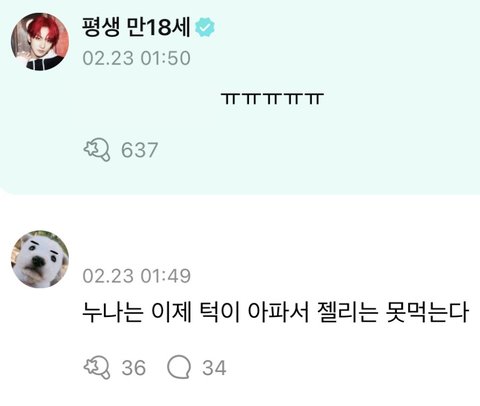Tap the 637 cheer count

139,150
